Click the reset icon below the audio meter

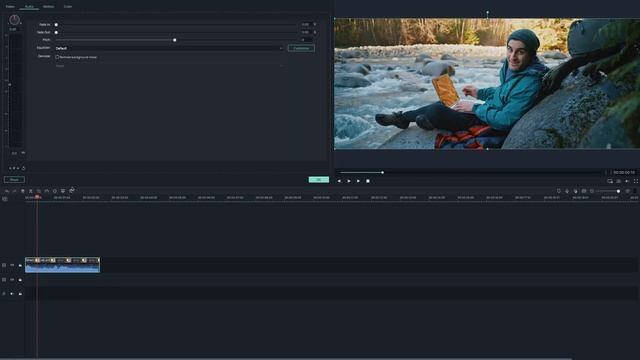[24, 168]
